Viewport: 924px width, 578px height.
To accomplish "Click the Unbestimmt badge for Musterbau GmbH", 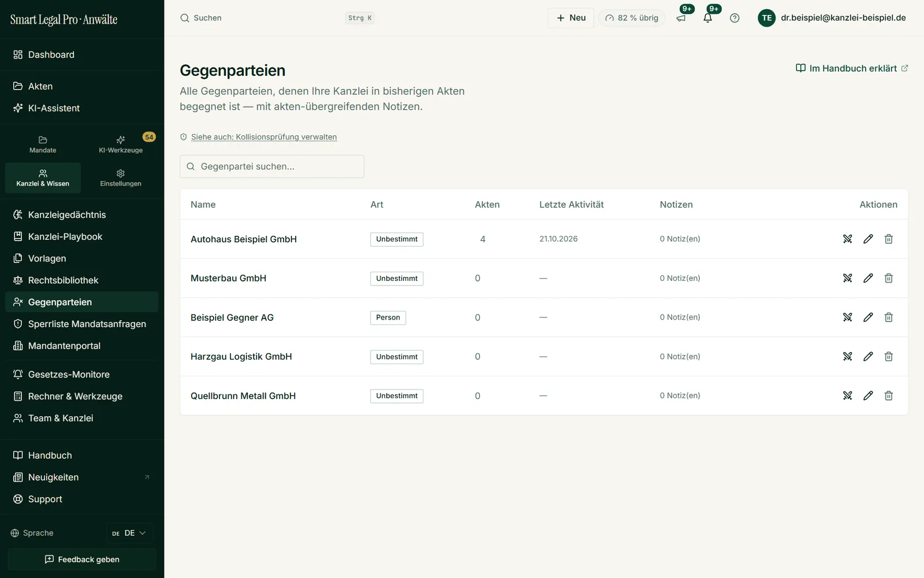I will (397, 279).
